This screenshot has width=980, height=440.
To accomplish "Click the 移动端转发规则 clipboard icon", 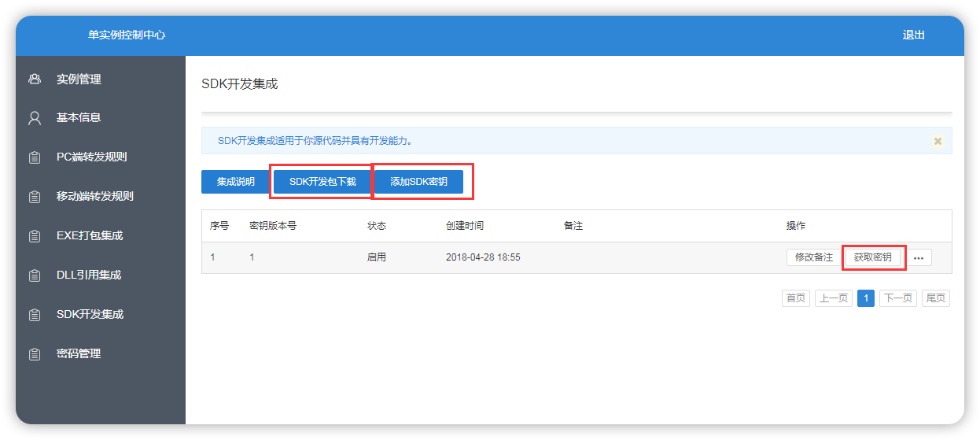I will tap(35, 197).
